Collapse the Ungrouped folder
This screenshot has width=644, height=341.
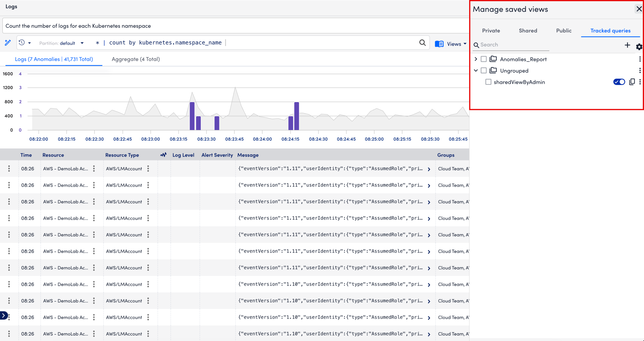476,71
